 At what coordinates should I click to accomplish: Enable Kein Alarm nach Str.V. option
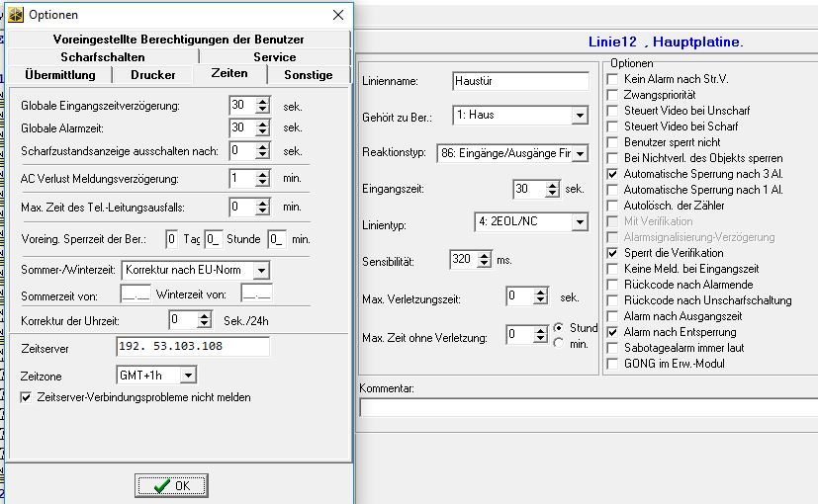tap(612, 79)
